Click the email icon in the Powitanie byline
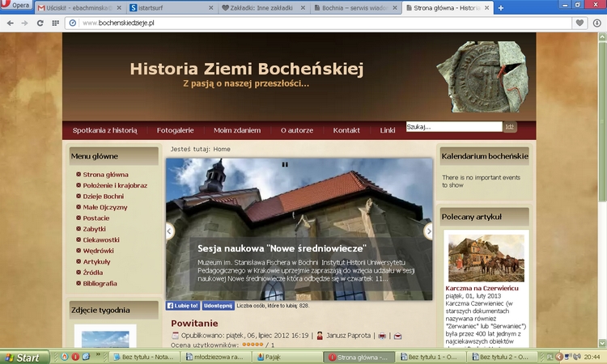 (x=397, y=336)
